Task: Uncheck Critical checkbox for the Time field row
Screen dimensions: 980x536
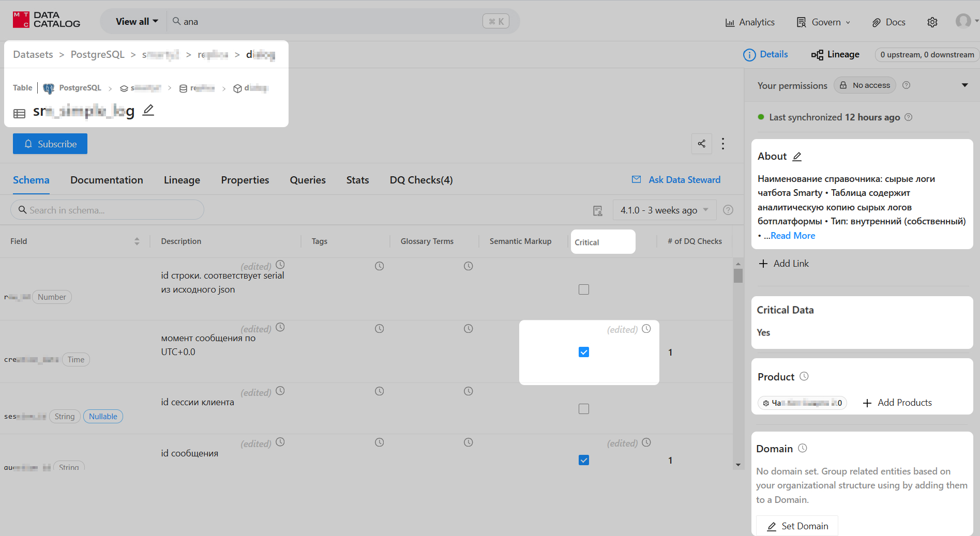Action: click(584, 352)
